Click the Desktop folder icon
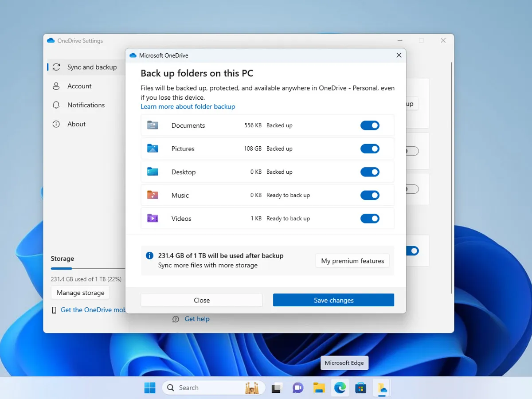The image size is (532, 399). tap(153, 172)
